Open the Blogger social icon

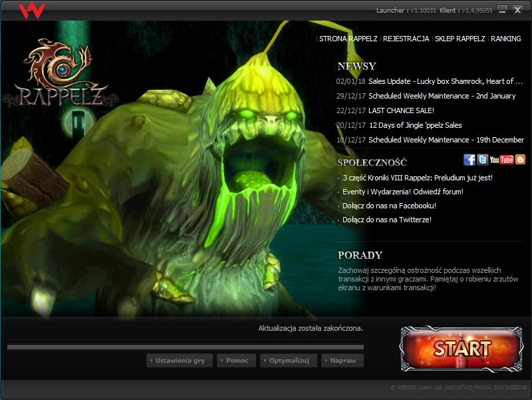pos(520,160)
